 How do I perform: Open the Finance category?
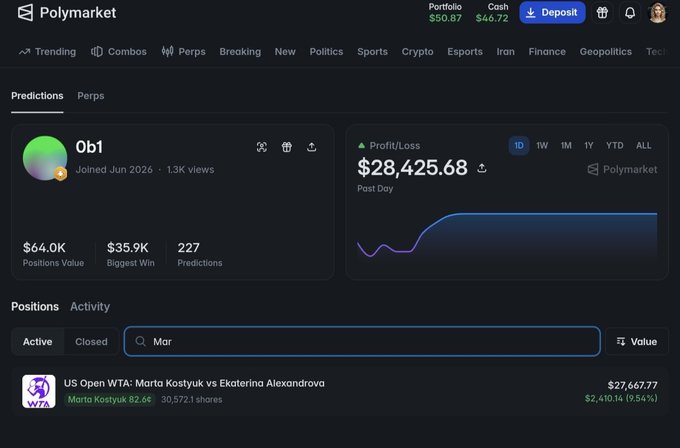coord(547,52)
